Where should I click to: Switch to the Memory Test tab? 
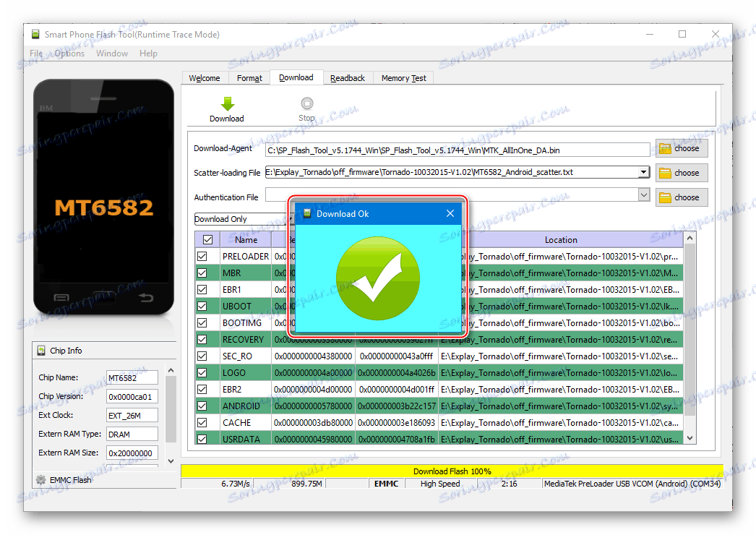pyautogui.click(x=403, y=78)
